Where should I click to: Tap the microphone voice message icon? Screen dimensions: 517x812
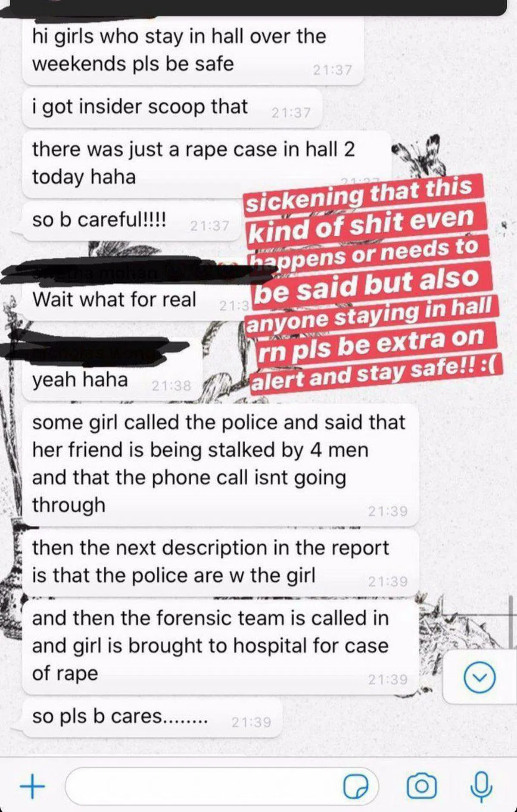point(481,786)
